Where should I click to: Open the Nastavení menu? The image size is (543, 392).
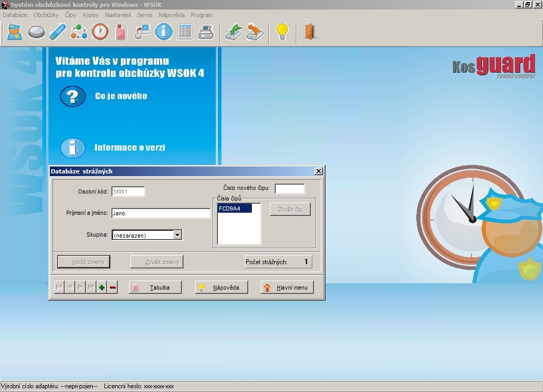click(x=118, y=15)
